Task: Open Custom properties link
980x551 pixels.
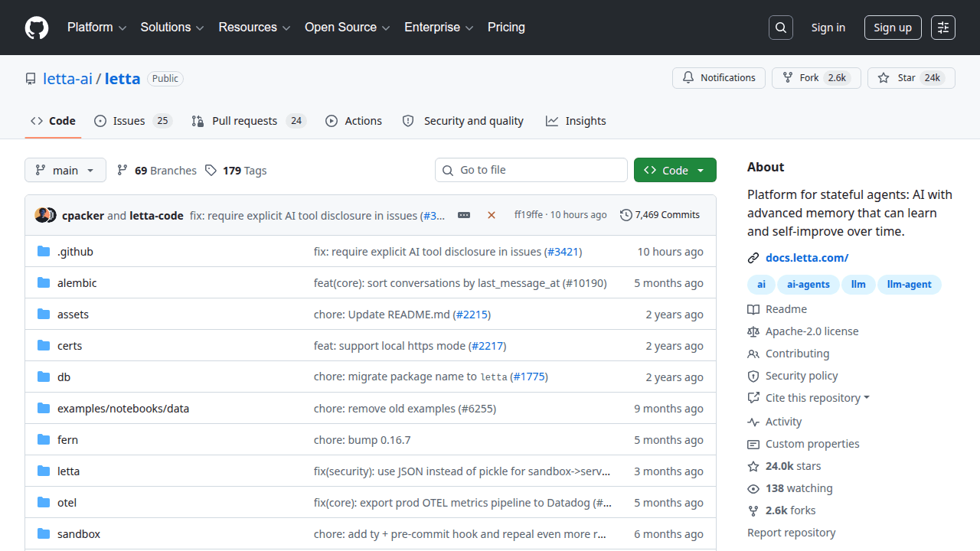Action: (812, 444)
